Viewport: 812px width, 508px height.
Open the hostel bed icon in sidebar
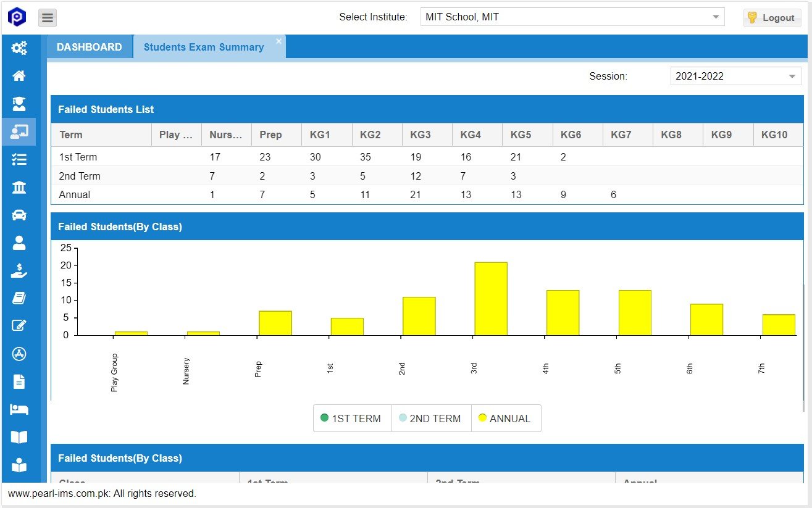tap(19, 409)
